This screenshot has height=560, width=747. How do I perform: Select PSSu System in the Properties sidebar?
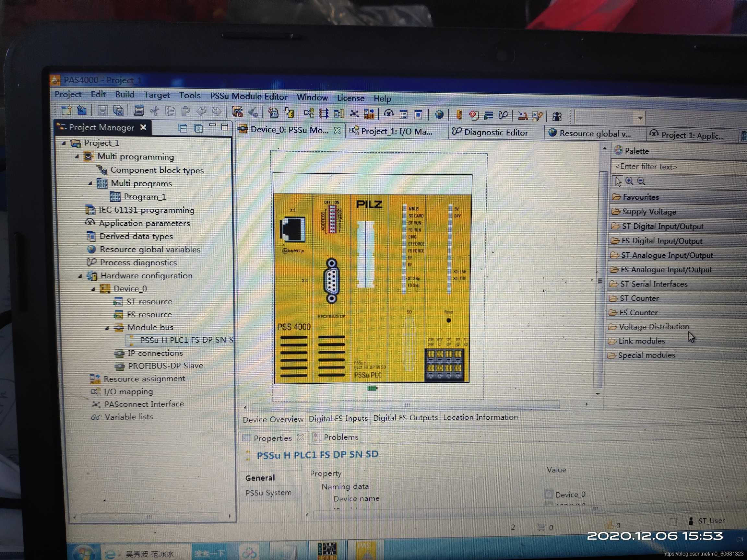tap(268, 493)
